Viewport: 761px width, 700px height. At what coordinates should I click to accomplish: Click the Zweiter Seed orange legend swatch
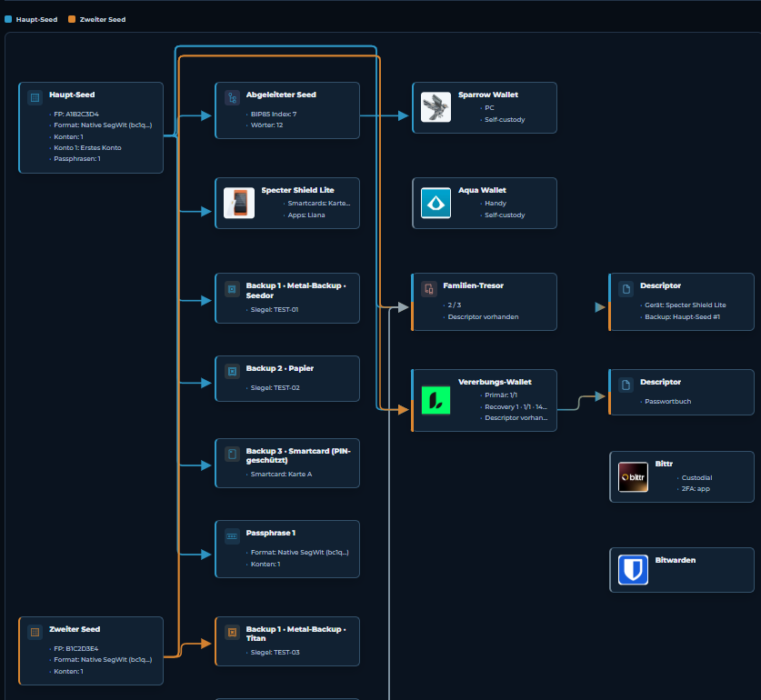[x=72, y=19]
